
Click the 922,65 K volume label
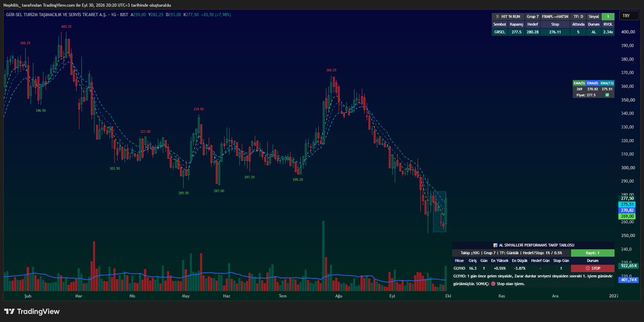[628, 266]
